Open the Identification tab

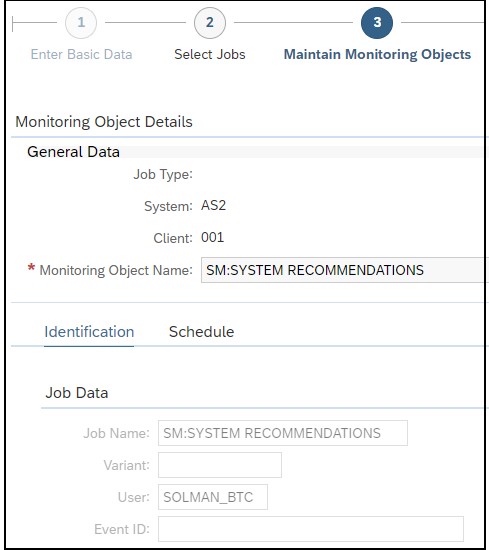pyautogui.click(x=89, y=332)
